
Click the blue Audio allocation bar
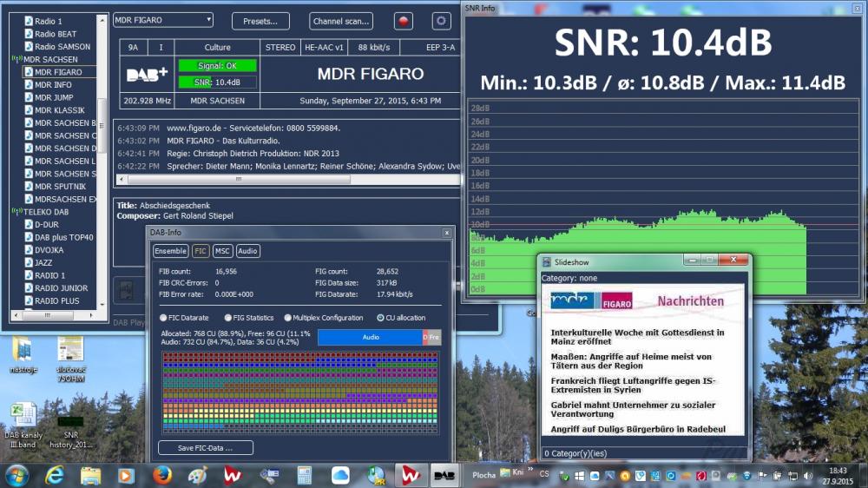(x=370, y=337)
